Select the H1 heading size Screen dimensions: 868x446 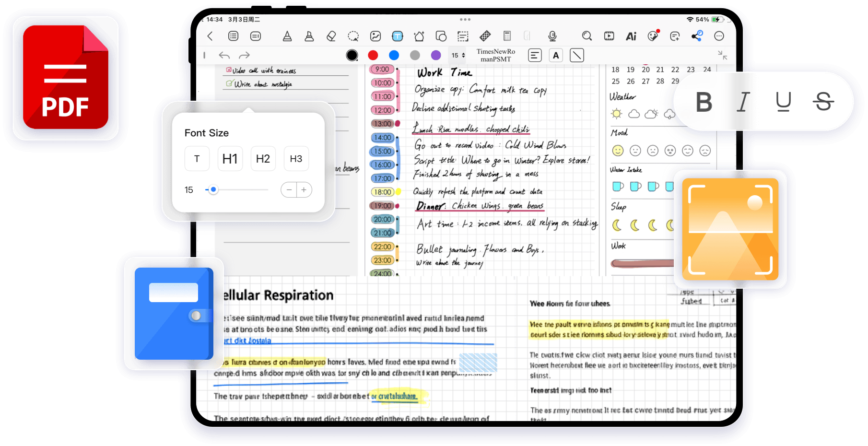click(x=230, y=159)
